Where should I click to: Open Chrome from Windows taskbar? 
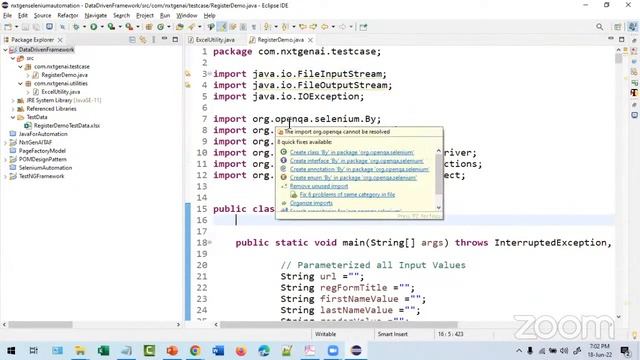click(x=195, y=351)
